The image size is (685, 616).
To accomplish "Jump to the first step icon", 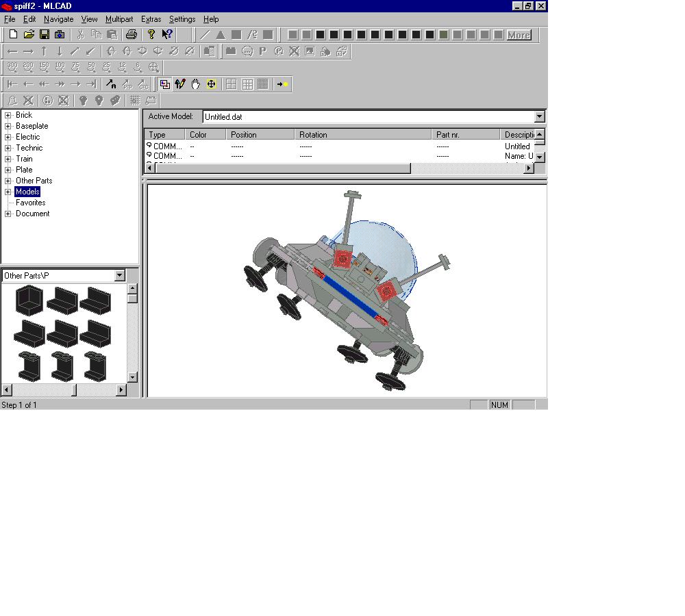I will (12, 84).
